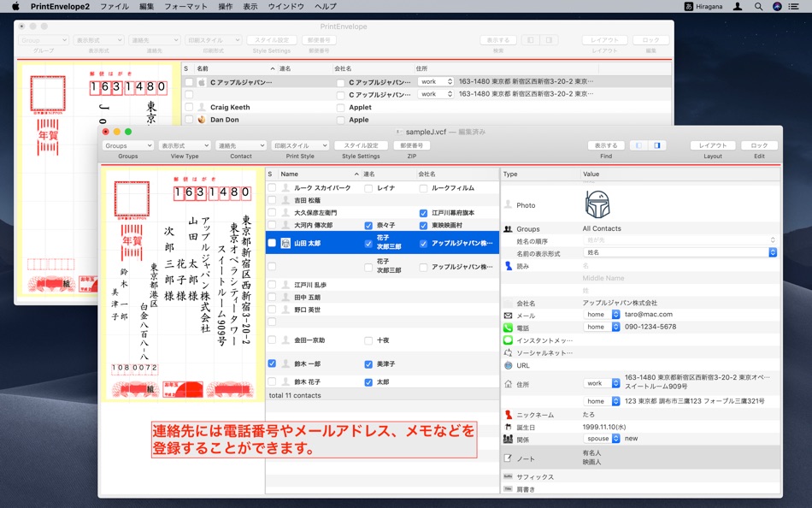Click the green phone icon beside 電話

coord(508,328)
